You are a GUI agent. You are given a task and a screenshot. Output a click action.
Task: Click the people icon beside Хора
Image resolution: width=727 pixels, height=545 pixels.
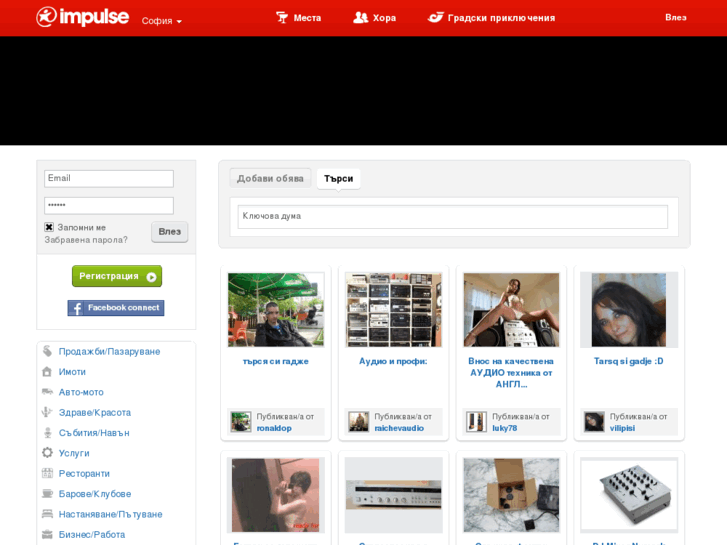click(x=360, y=18)
